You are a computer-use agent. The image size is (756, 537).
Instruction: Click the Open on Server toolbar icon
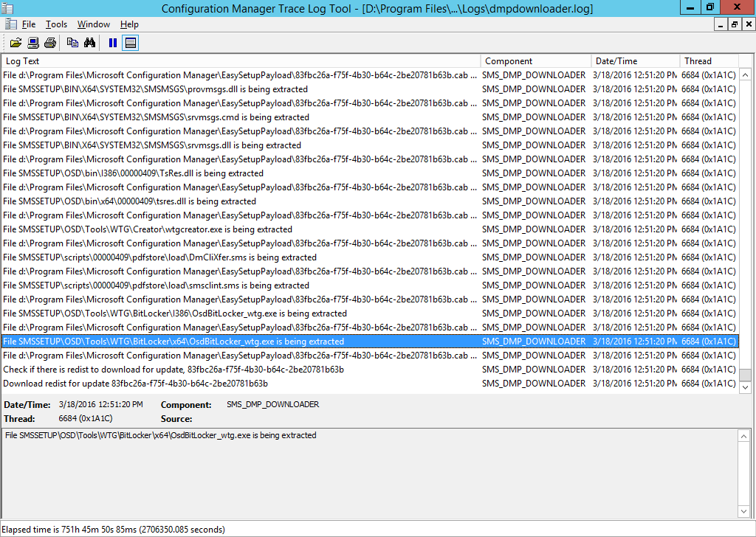[33, 43]
